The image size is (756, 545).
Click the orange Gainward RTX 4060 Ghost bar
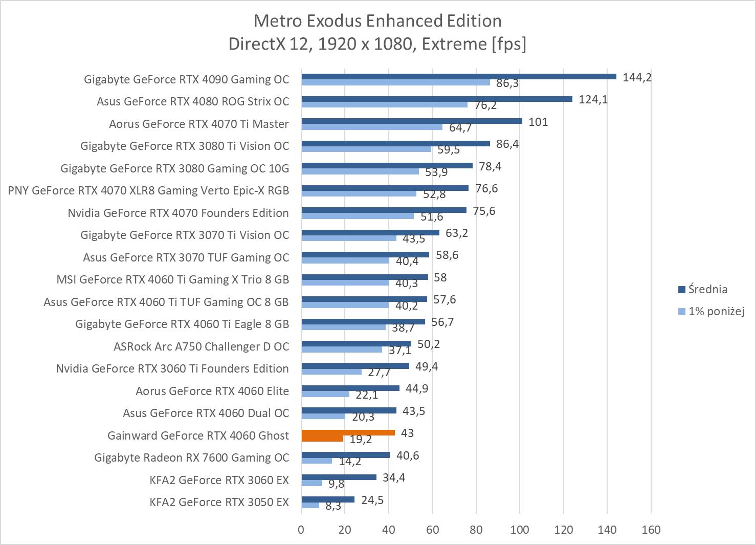coord(348,433)
